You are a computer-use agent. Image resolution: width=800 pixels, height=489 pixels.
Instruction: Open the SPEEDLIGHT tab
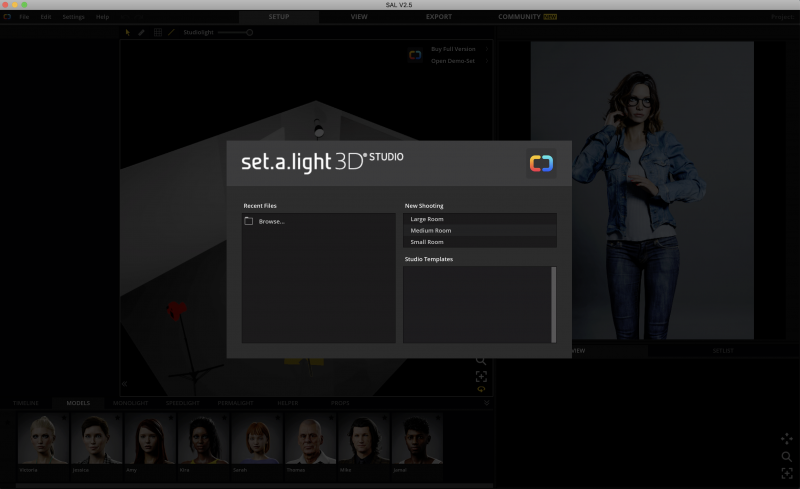[x=183, y=403]
